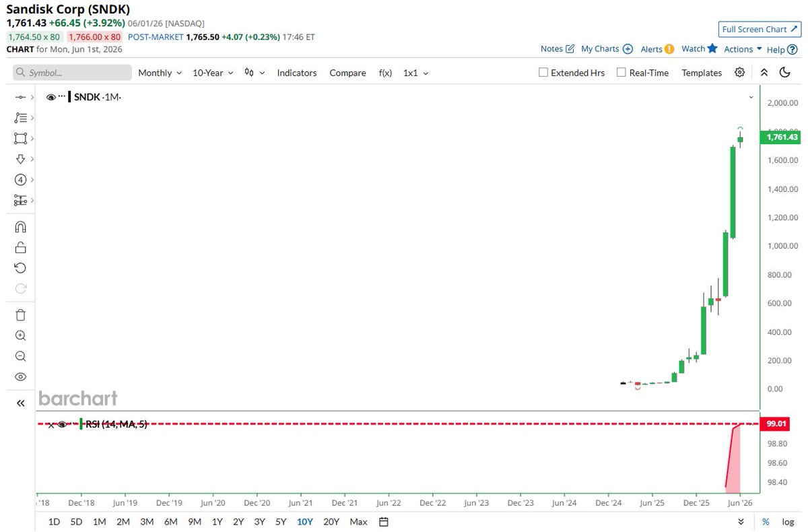808x532 pixels.
Task: Open the 1x1 grid layout dropdown
Action: point(416,73)
